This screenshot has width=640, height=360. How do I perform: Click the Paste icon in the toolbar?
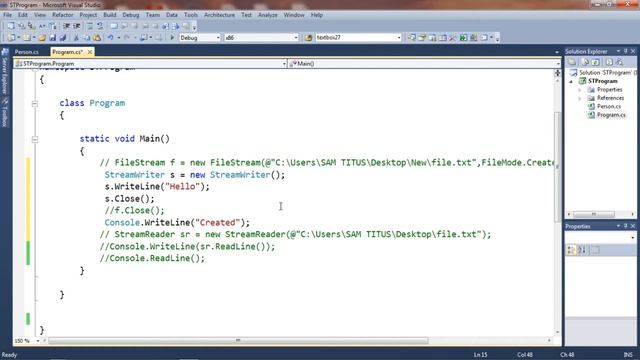click(97, 38)
